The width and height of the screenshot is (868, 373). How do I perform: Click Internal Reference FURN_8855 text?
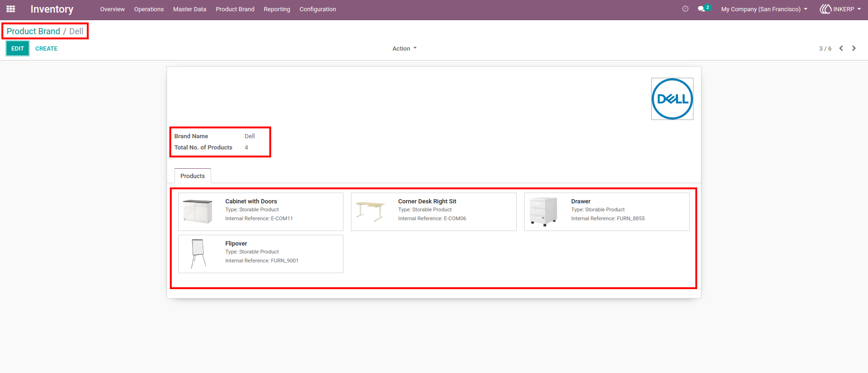608,218
